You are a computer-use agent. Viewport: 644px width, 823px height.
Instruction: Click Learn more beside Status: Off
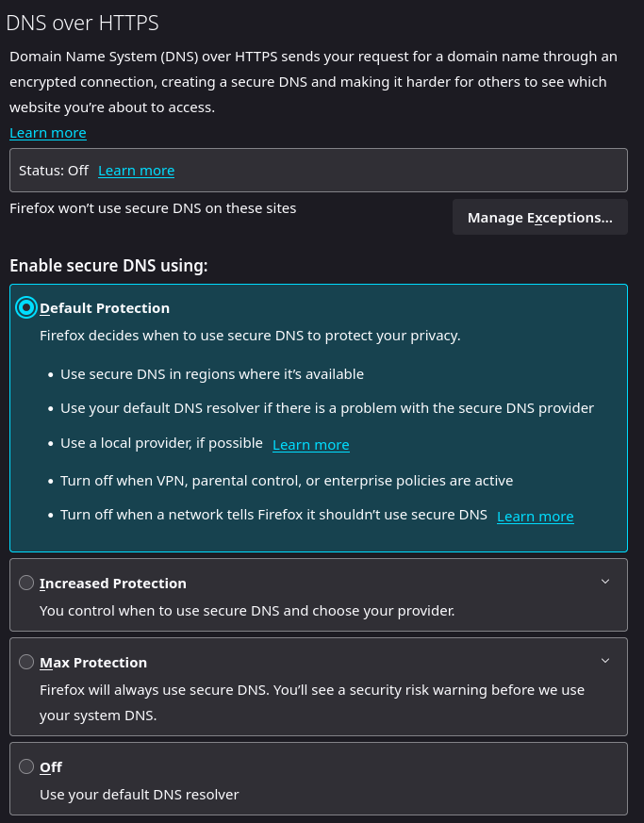(x=136, y=171)
